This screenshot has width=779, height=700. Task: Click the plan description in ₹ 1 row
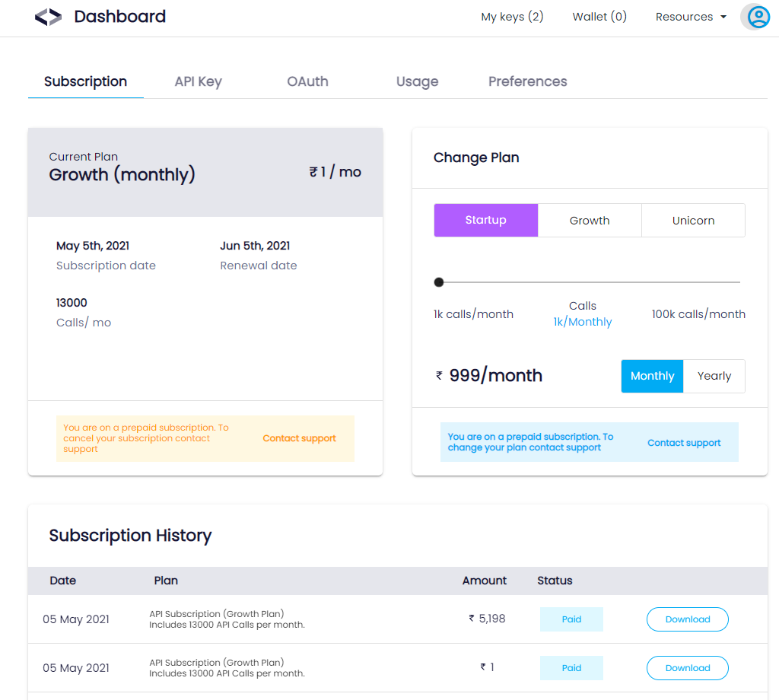227,668
